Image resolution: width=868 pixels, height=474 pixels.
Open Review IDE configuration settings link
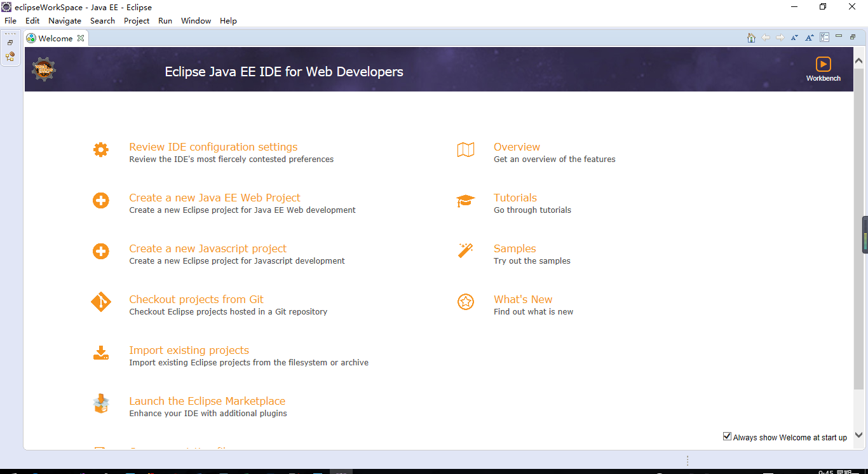tap(214, 147)
